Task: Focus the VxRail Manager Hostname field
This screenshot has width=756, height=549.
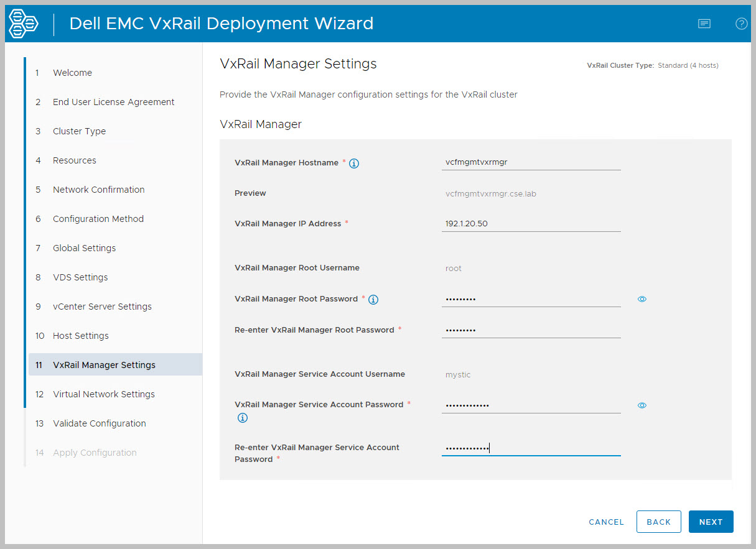Action: pos(531,162)
